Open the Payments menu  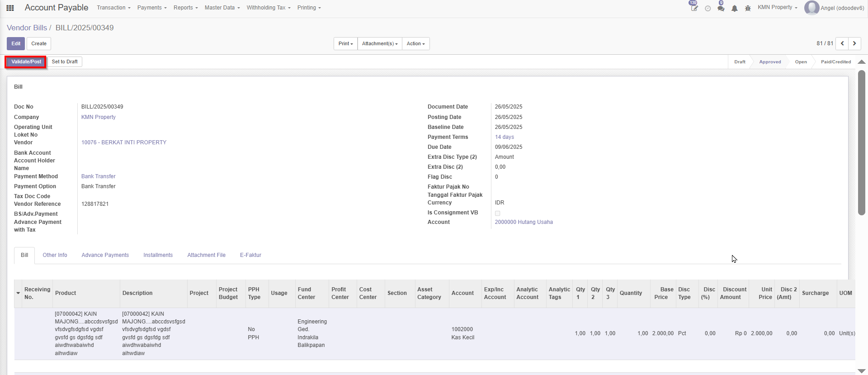152,8
